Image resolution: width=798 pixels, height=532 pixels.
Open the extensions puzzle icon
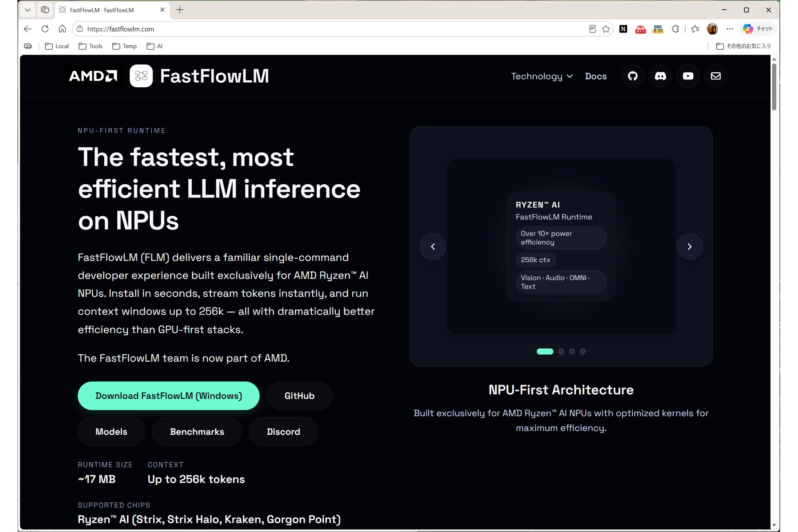point(675,29)
